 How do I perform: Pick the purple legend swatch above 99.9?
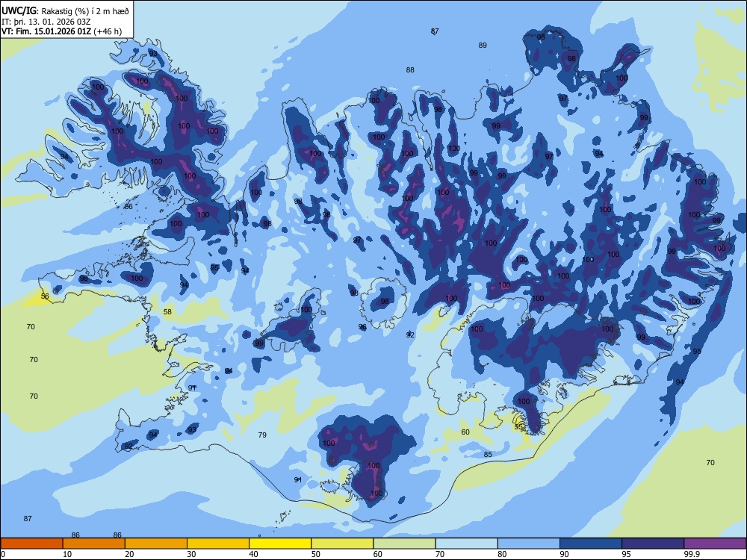pos(715,544)
